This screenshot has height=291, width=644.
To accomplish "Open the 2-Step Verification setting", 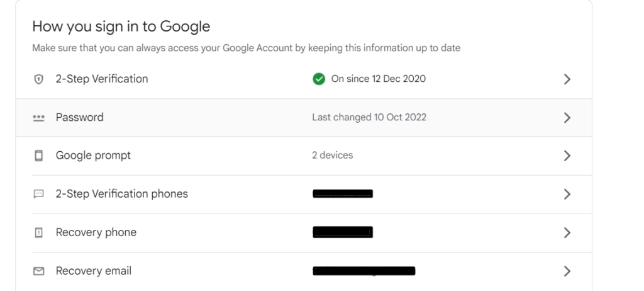I will click(x=102, y=79).
